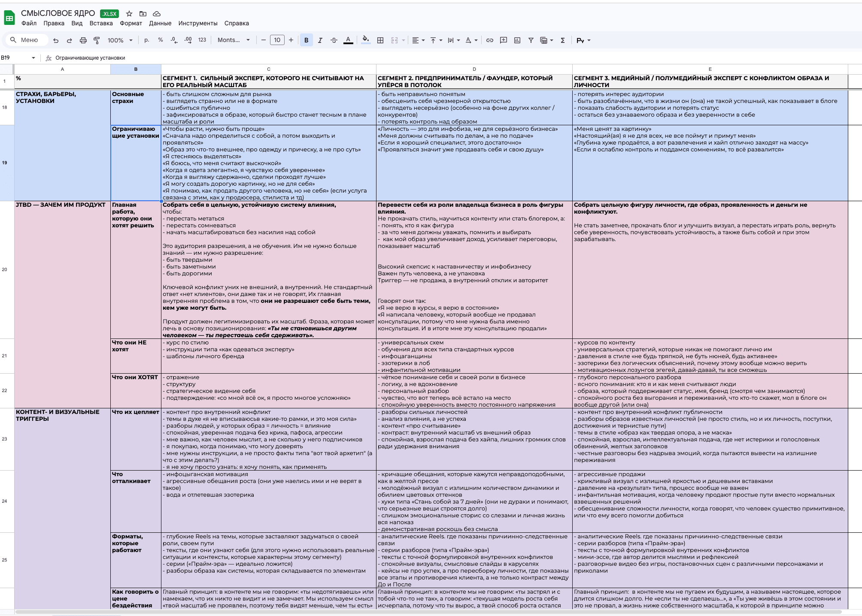Open the Monts... font dropdown
The image size is (862, 616).
234,40
